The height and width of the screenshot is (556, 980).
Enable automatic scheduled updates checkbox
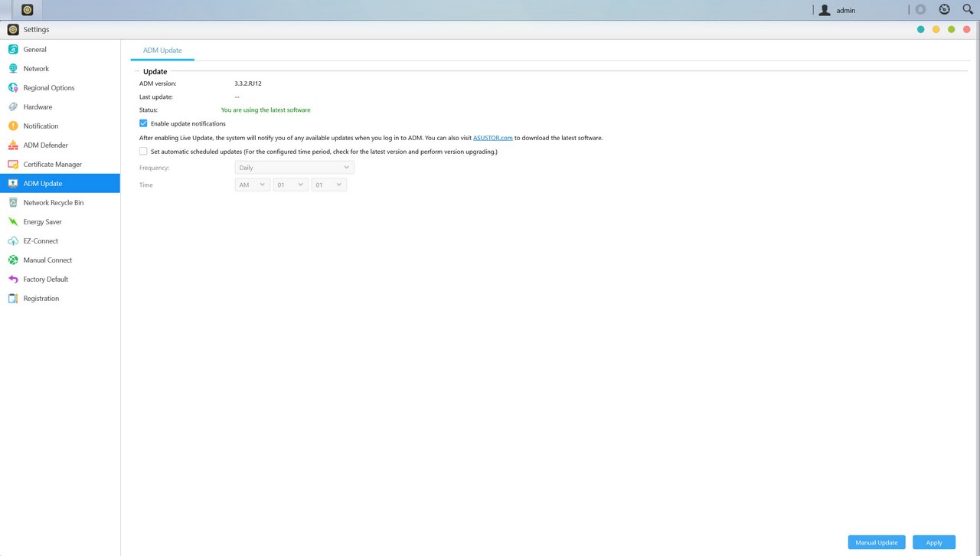(143, 152)
